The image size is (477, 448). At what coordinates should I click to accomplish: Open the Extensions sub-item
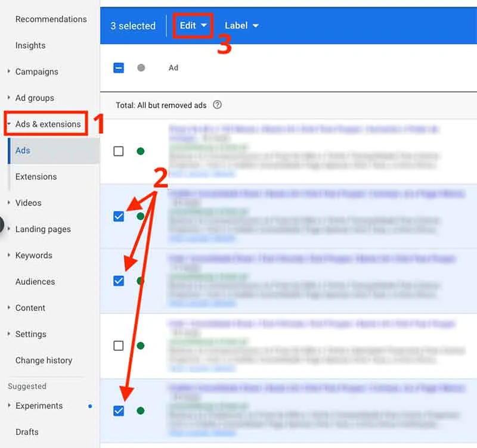point(36,176)
